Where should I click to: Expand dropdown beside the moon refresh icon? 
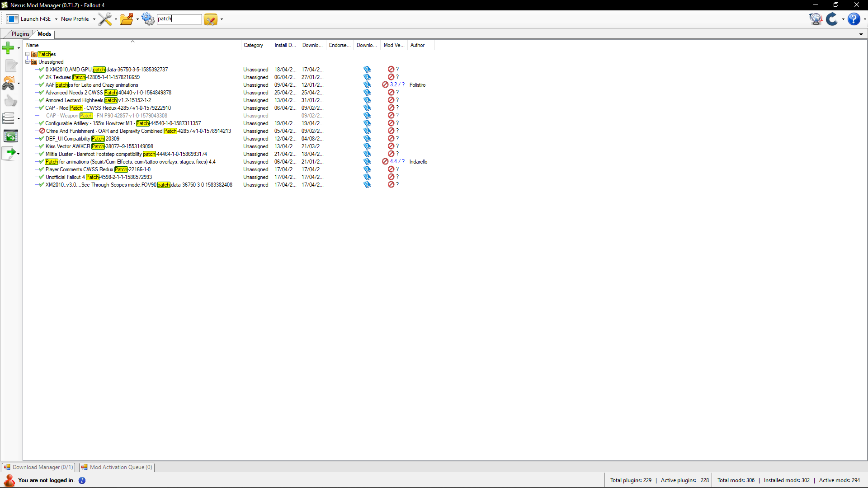(843, 19)
